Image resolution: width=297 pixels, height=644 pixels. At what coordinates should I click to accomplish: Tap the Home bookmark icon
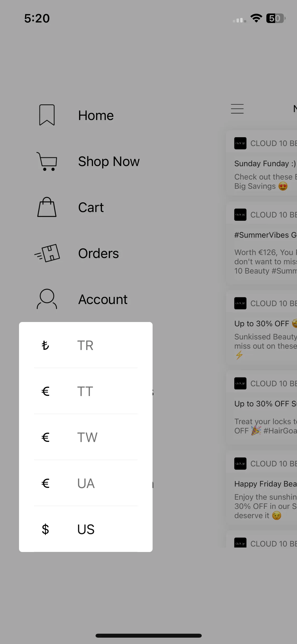[47, 115]
